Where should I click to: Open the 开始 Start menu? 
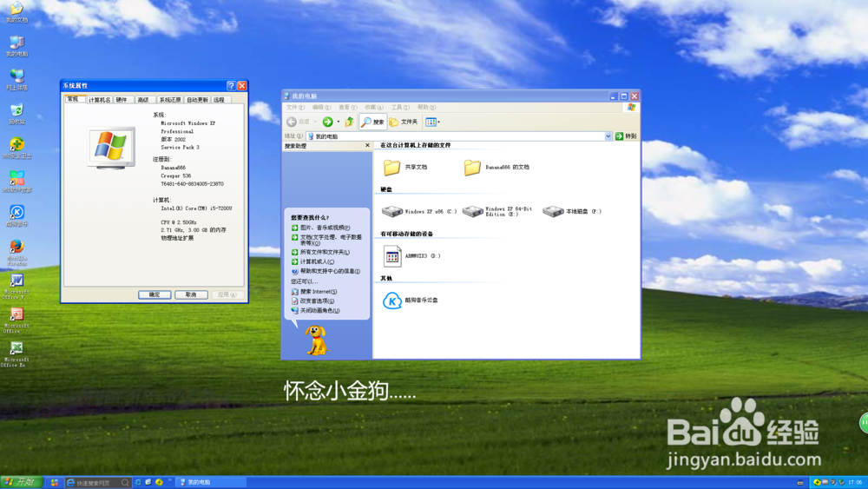(21, 482)
